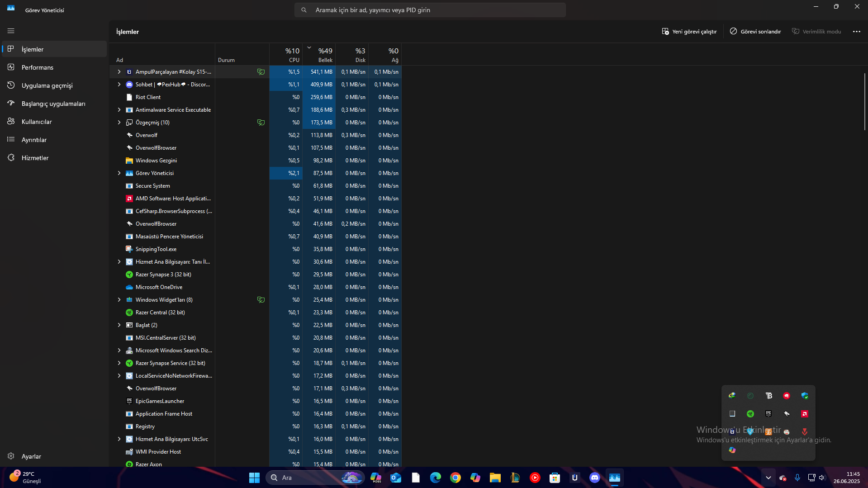Sort processes by Ağ column
Screen dimensions: 868x488
click(385, 54)
